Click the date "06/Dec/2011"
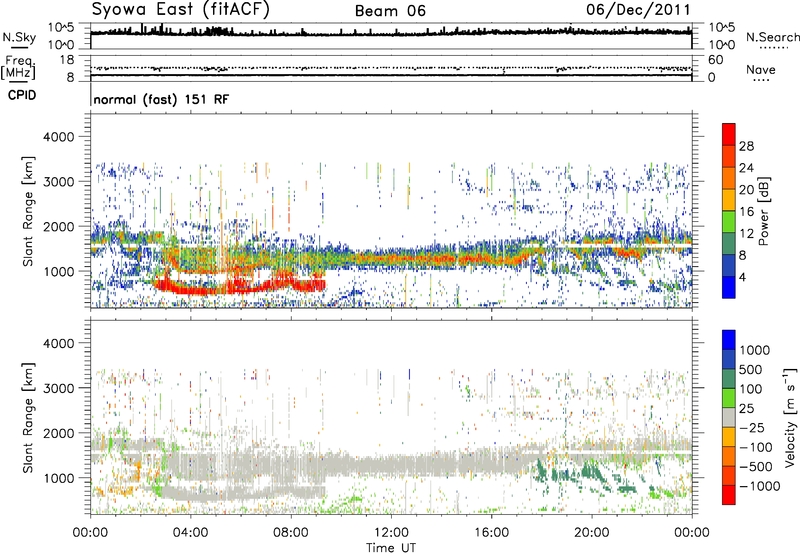 (638, 10)
